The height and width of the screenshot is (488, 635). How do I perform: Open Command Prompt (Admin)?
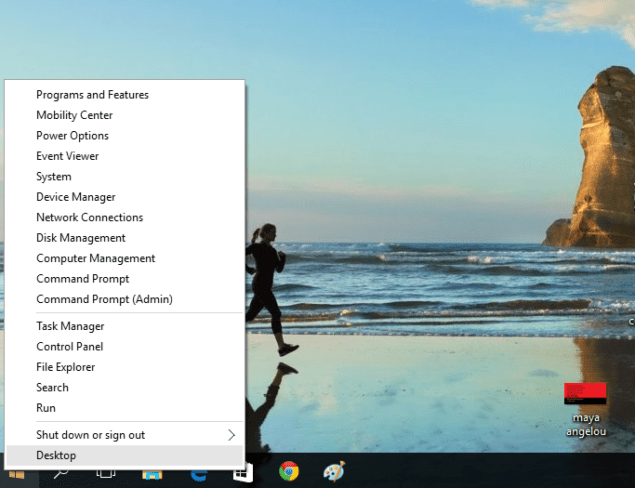coord(104,299)
